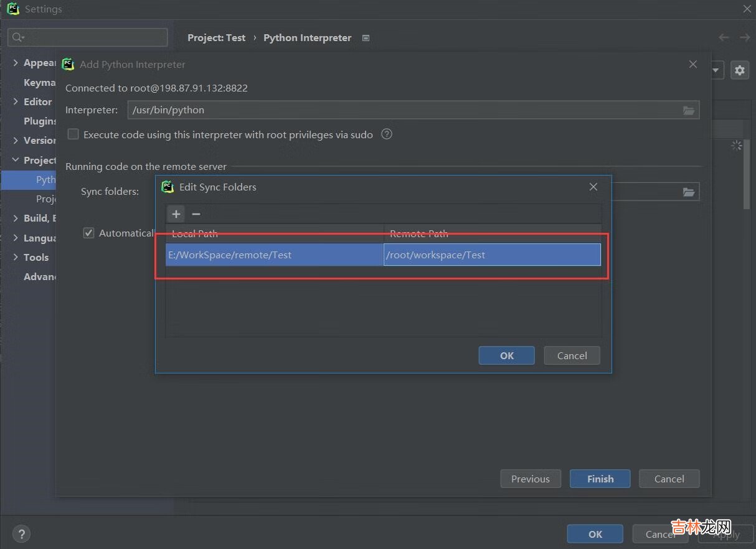This screenshot has height=549, width=756.
Task: Click the bottom-left help question mark button
Action: click(x=21, y=533)
